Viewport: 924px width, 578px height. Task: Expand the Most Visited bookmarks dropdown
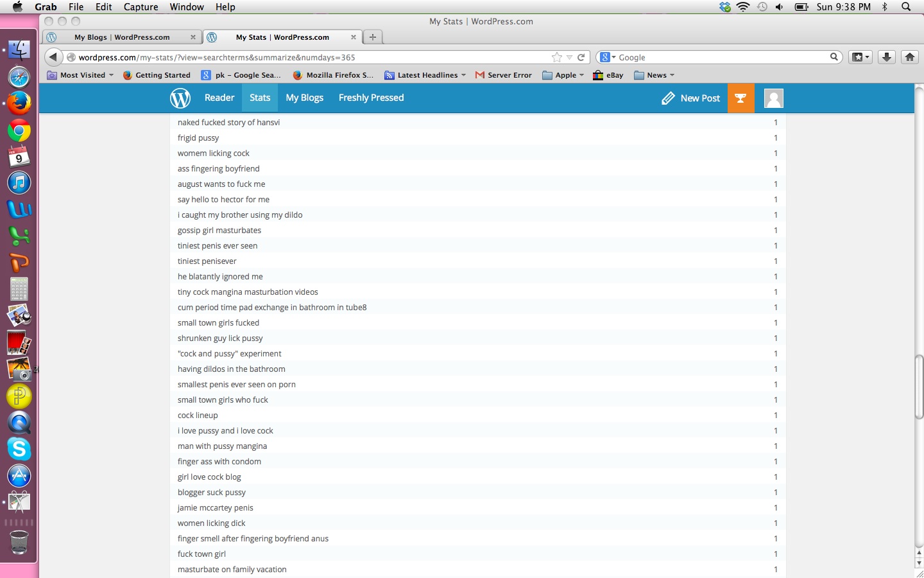(81, 75)
